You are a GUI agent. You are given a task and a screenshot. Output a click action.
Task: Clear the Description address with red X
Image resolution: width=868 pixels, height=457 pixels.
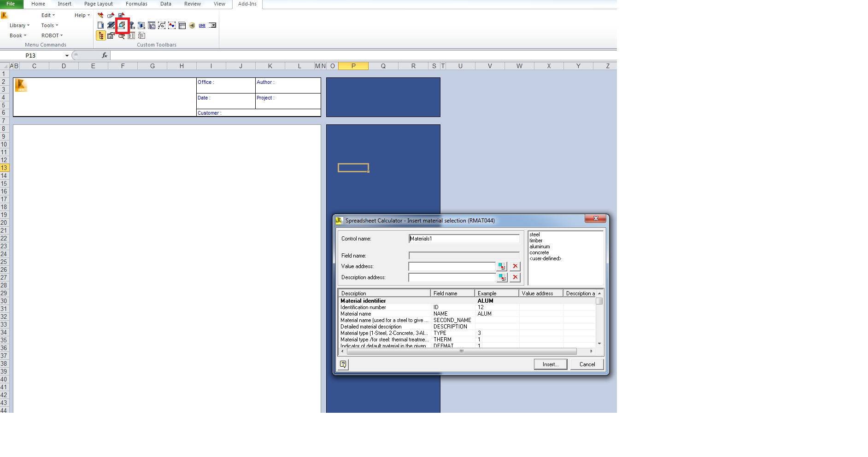click(x=515, y=277)
